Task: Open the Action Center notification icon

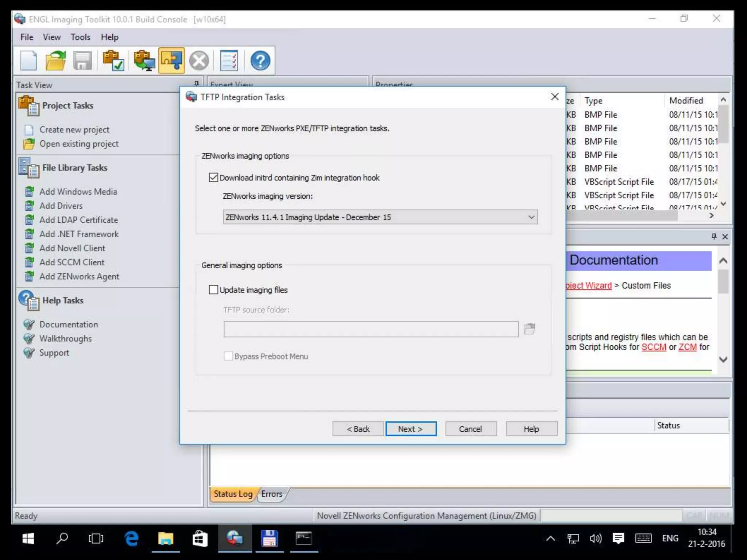Action: [x=618, y=538]
